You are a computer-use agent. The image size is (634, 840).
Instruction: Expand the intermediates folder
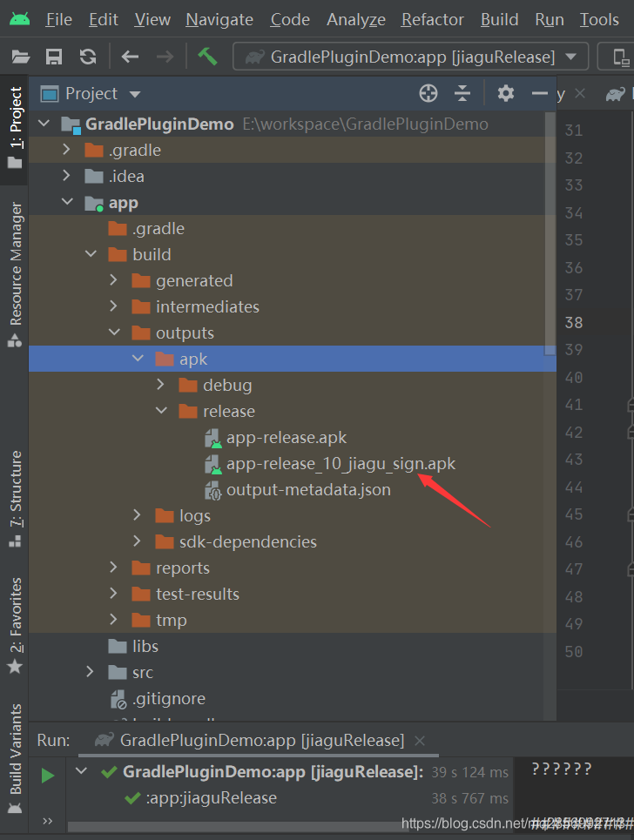coord(114,306)
